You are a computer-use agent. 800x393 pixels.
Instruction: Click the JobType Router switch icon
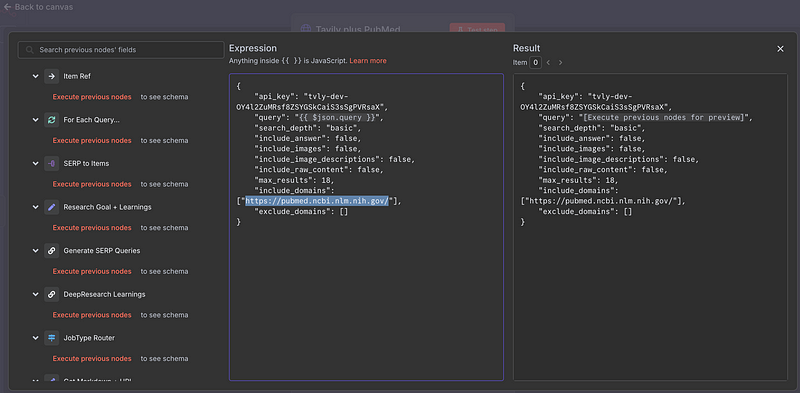(x=52, y=338)
